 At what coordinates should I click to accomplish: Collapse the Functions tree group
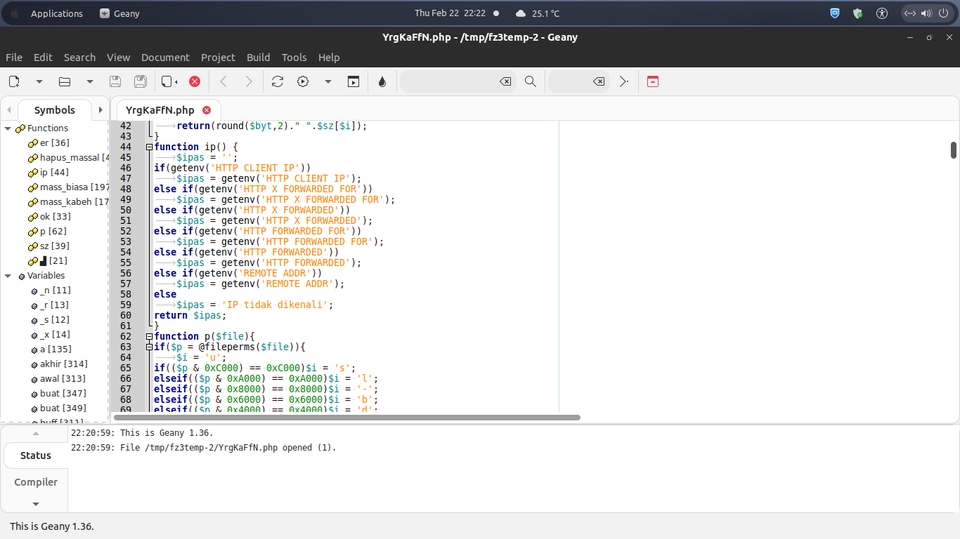tap(8, 128)
